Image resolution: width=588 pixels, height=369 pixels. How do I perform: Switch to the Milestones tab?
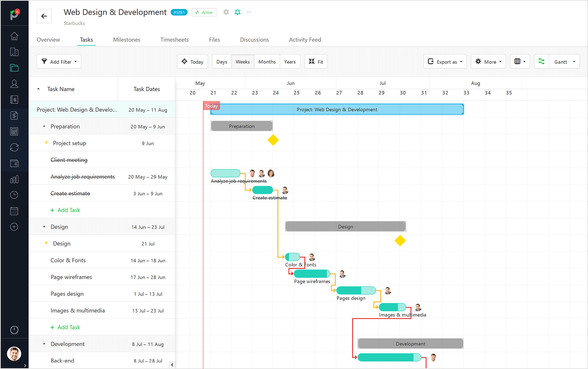pos(127,40)
